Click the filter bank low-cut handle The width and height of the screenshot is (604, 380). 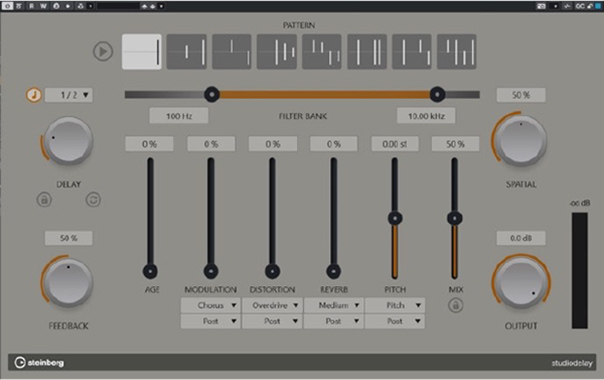click(212, 94)
